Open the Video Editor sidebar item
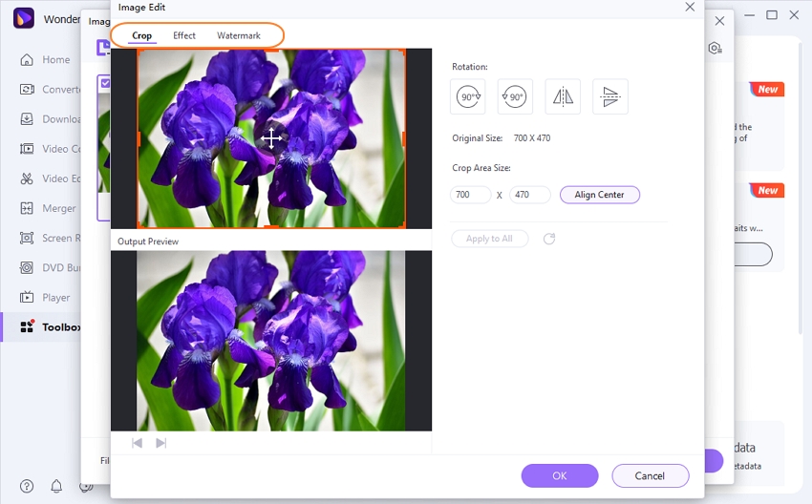 point(49,178)
